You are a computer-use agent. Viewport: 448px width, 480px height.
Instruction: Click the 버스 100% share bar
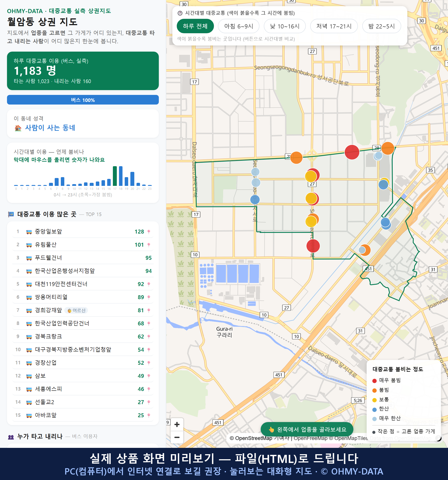point(83,100)
